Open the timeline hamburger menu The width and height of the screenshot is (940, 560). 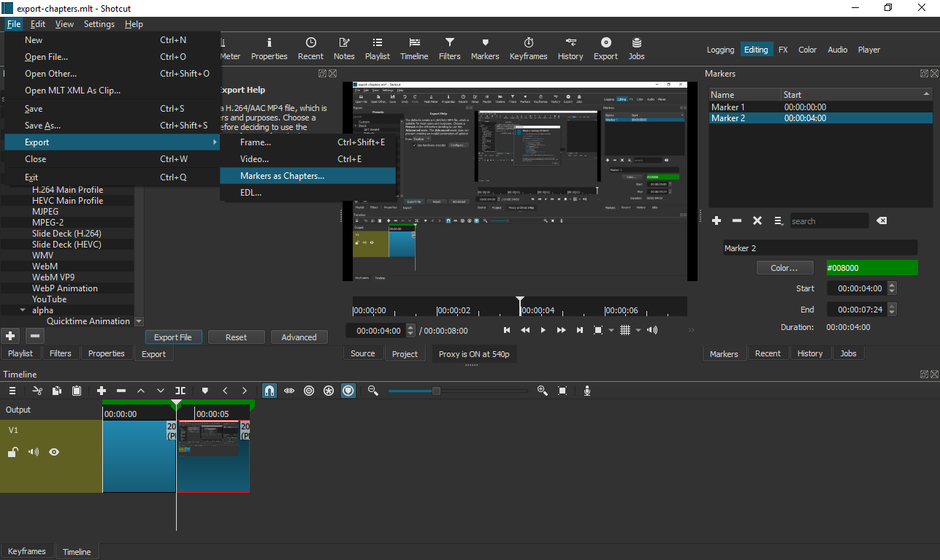tap(12, 391)
